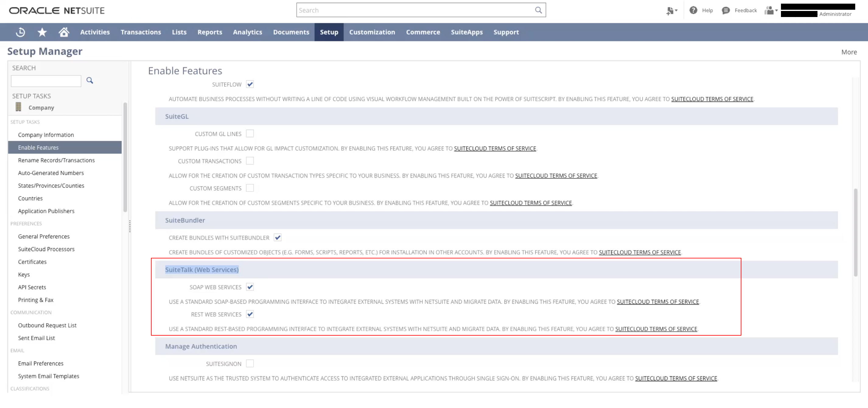Screen dimensions: 868x408
Task: Open the Customization menu
Action: point(372,32)
